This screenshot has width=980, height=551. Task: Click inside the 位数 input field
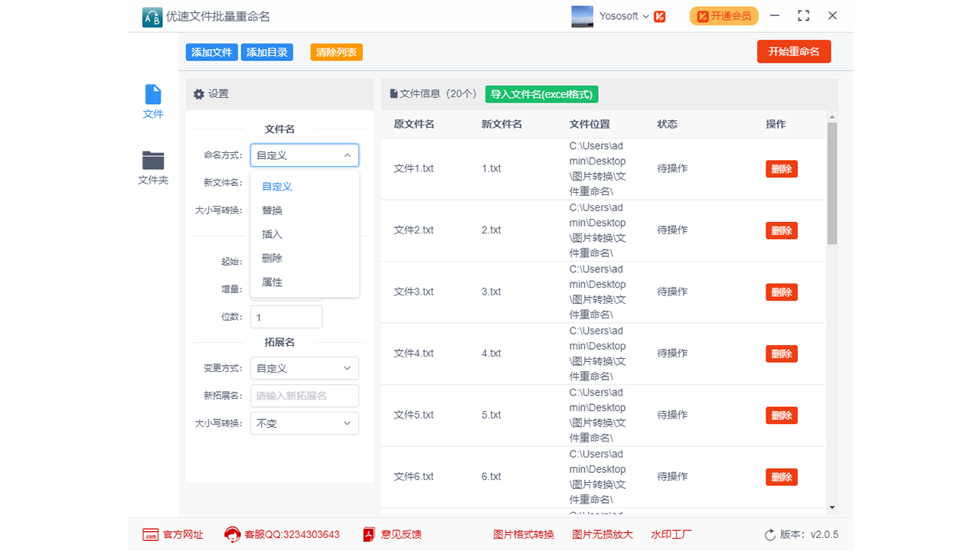286,316
